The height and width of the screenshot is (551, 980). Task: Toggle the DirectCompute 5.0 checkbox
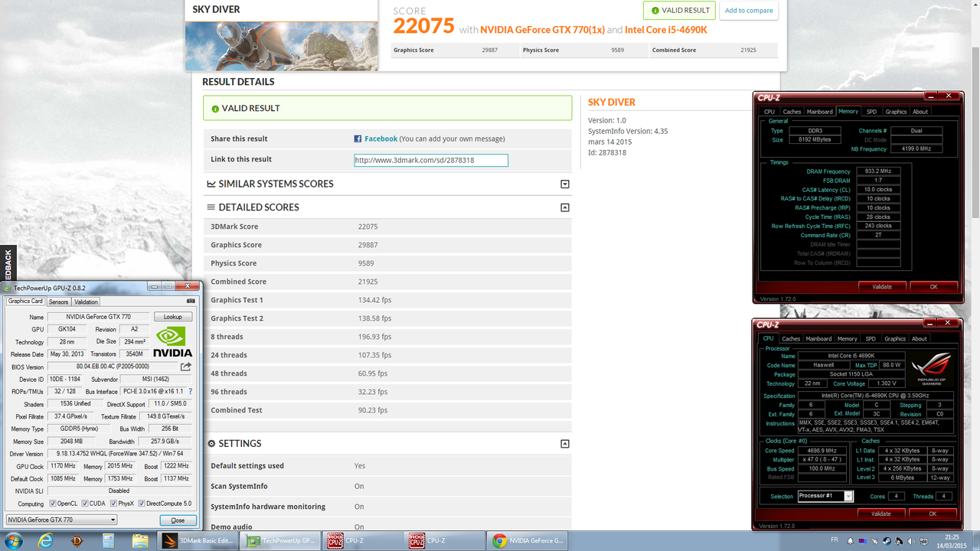point(142,504)
